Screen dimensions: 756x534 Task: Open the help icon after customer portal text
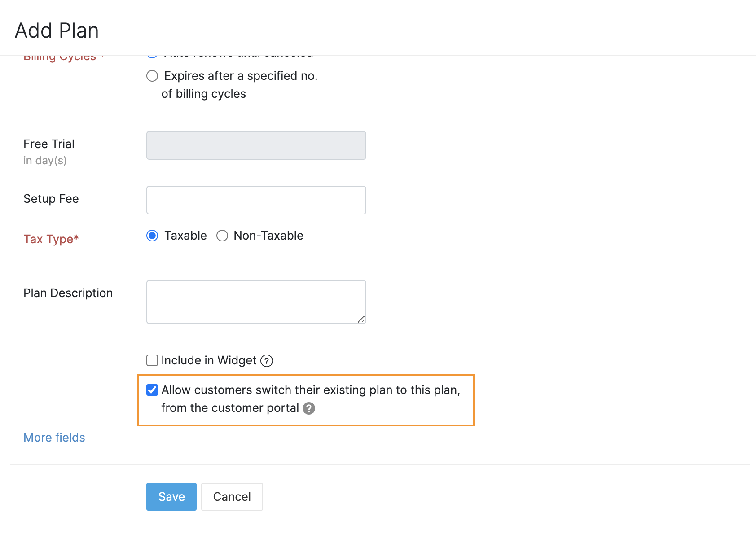point(309,408)
